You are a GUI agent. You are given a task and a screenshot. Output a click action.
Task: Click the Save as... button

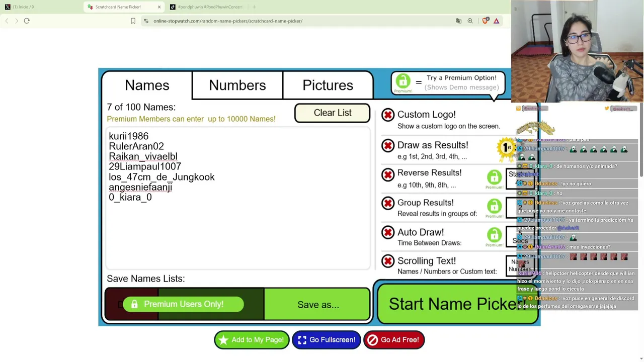318,305
